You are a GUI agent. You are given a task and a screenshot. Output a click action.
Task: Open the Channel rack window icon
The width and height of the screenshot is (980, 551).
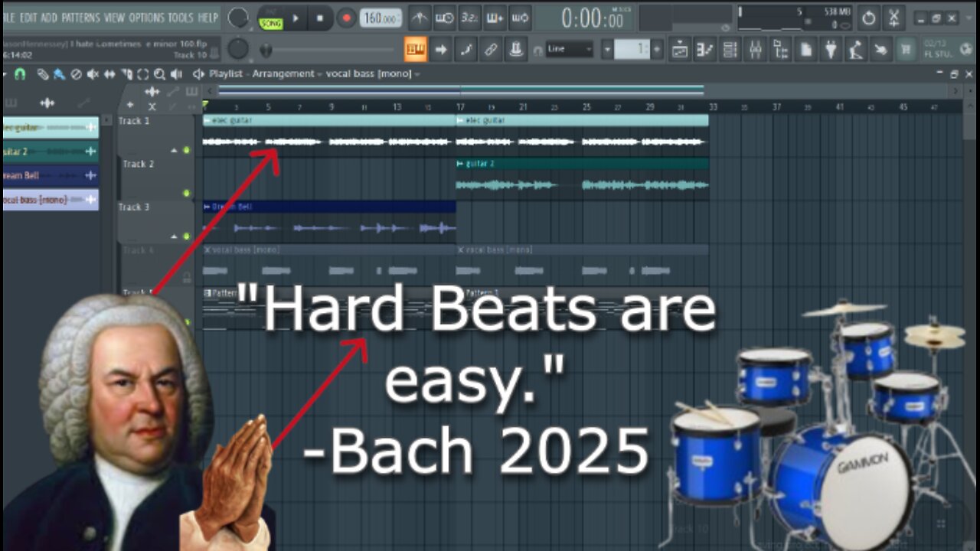coord(730,50)
